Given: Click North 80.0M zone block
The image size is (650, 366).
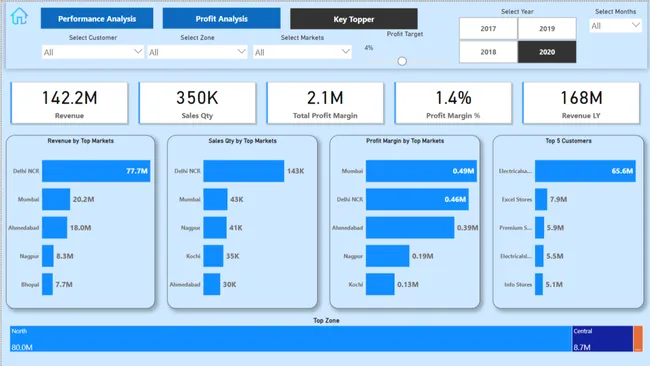Looking at the screenshot, I should tap(291, 339).
